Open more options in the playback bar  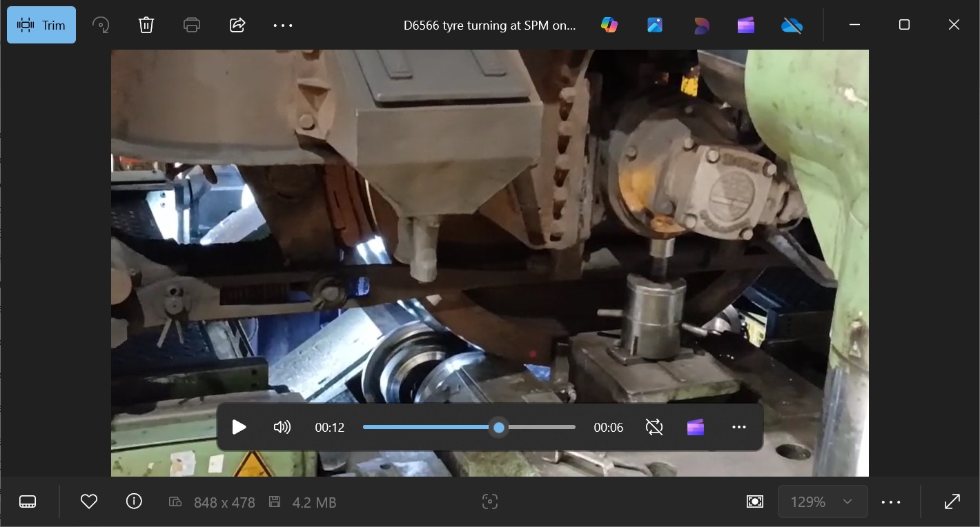pyautogui.click(x=739, y=427)
